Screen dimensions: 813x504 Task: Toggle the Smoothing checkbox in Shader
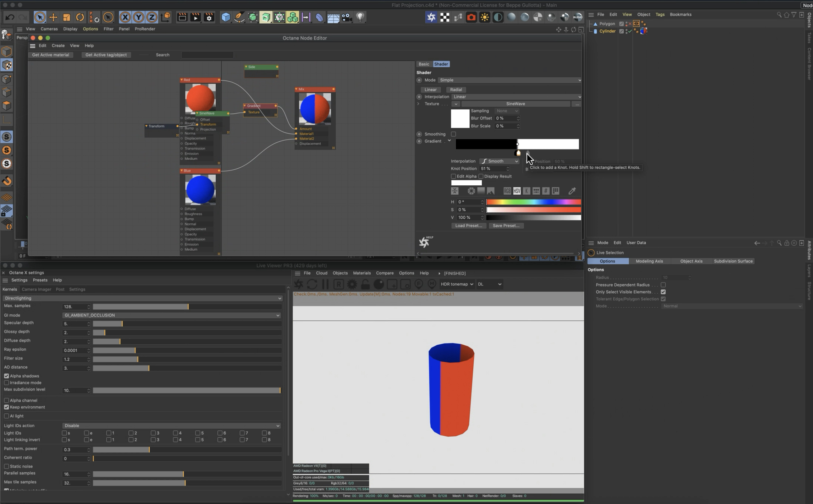453,134
